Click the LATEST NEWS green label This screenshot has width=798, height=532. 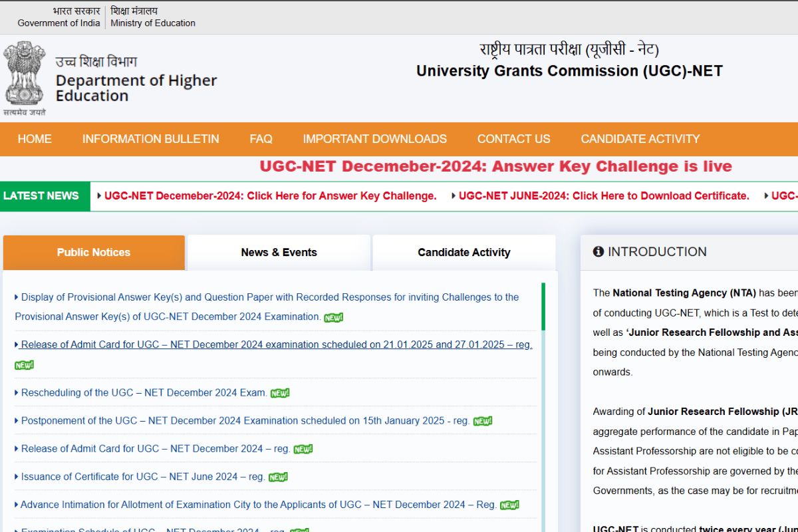pyautogui.click(x=42, y=196)
